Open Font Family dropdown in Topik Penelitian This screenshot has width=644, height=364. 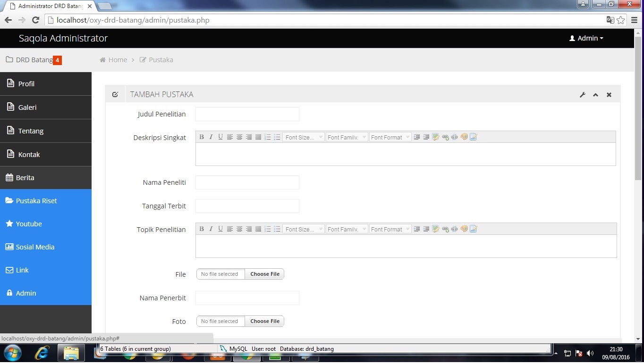click(347, 229)
